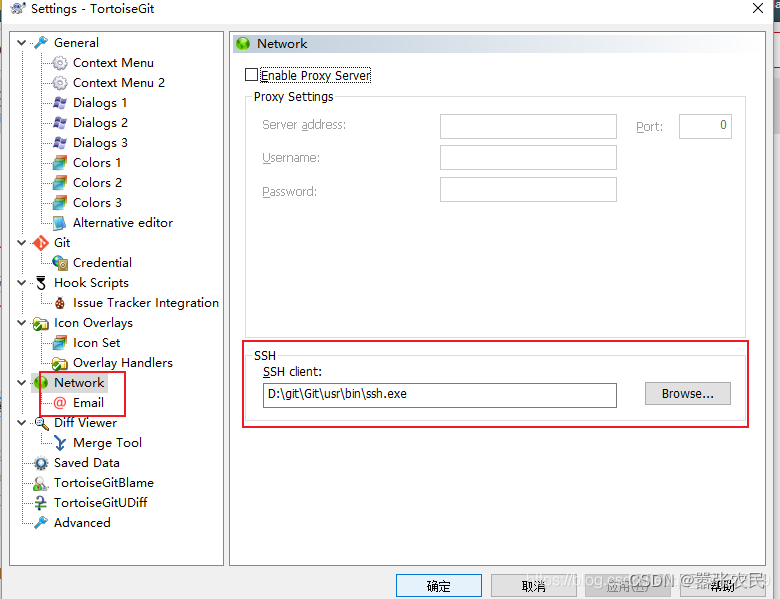
Task: Click the Email @ icon
Action: click(x=60, y=402)
